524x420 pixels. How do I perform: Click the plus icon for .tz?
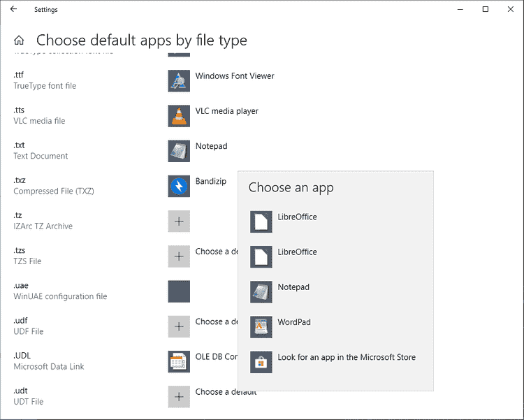point(179,221)
